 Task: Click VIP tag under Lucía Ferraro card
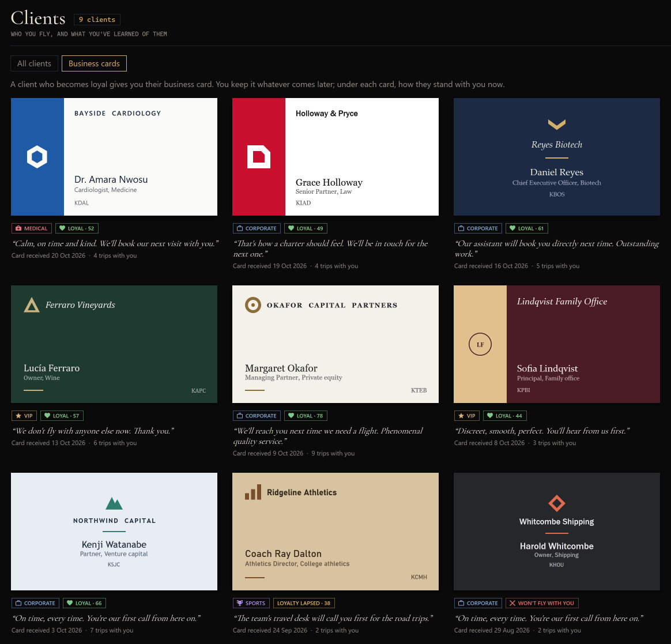[x=24, y=416]
